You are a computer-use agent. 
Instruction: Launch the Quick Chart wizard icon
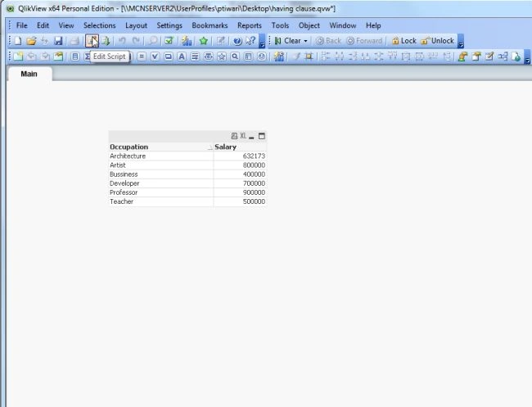[187, 41]
